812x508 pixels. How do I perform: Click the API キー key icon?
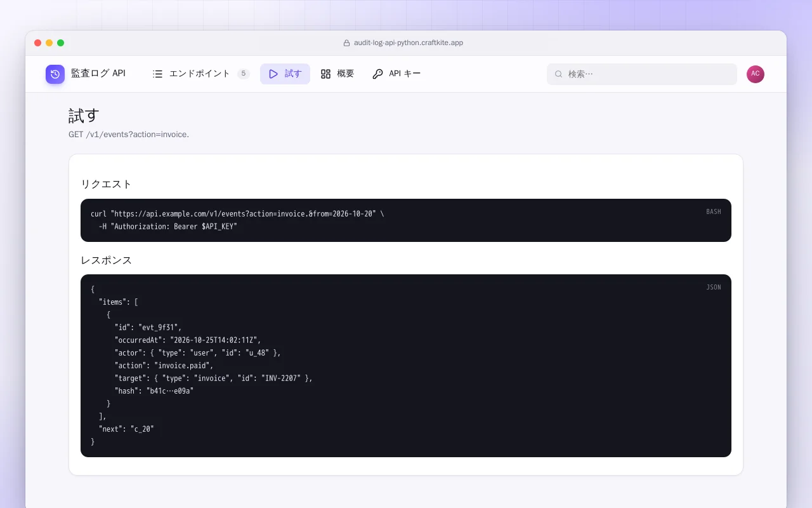pyautogui.click(x=377, y=74)
